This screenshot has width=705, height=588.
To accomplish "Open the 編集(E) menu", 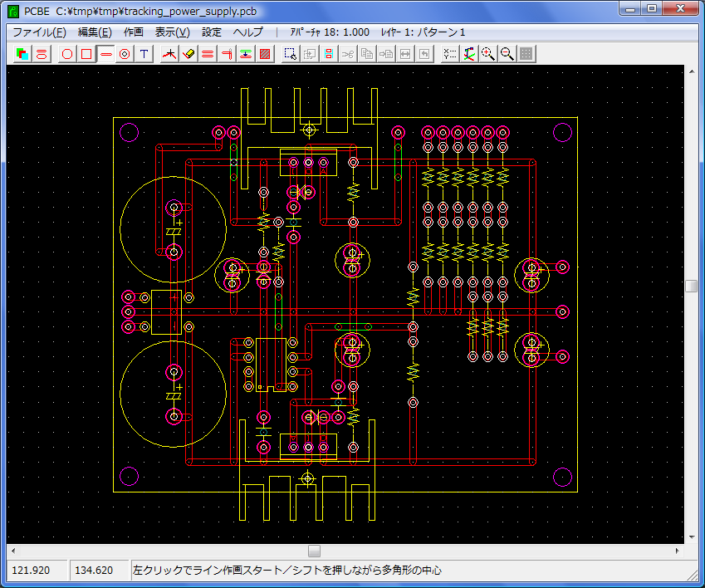I will pos(94,32).
